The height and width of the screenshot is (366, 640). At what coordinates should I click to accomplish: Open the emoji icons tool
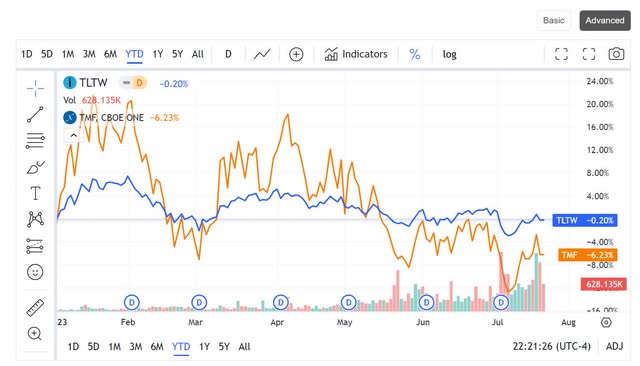click(x=35, y=272)
